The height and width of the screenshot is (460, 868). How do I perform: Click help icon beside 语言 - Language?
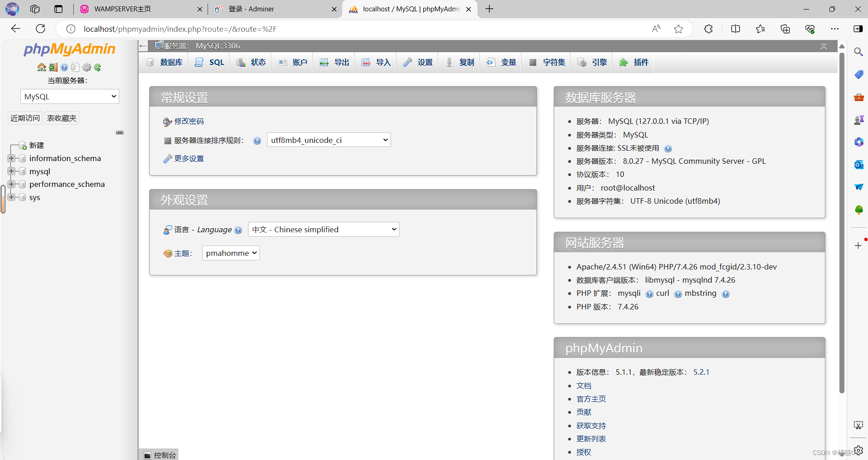238,230
